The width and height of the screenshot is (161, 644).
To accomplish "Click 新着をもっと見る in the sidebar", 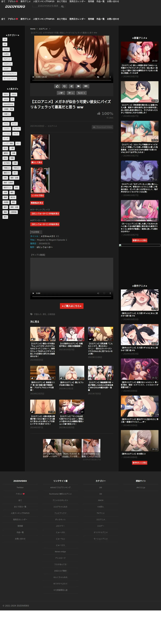I will click(x=140, y=240).
